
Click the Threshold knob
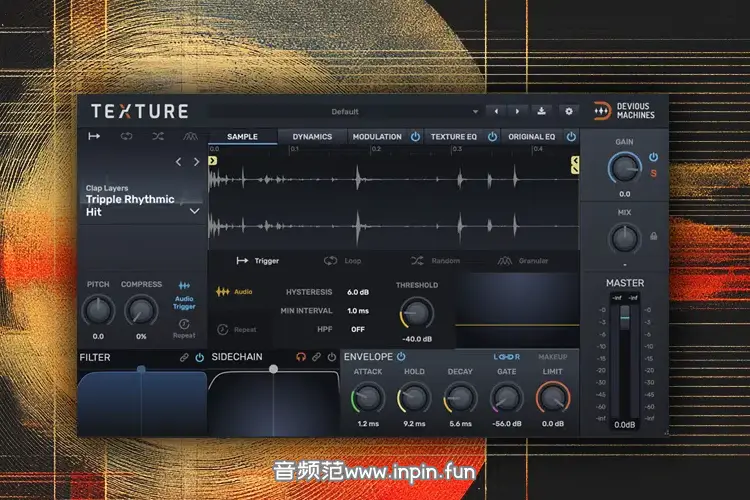(x=417, y=312)
